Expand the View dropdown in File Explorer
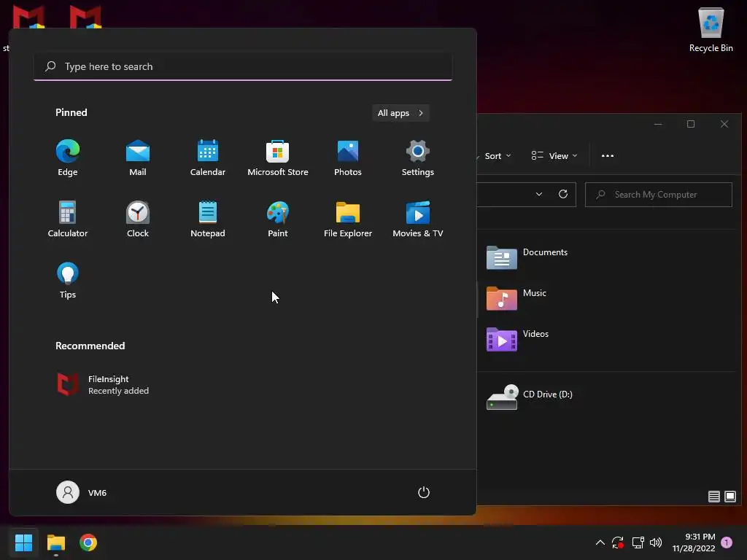 (554, 156)
